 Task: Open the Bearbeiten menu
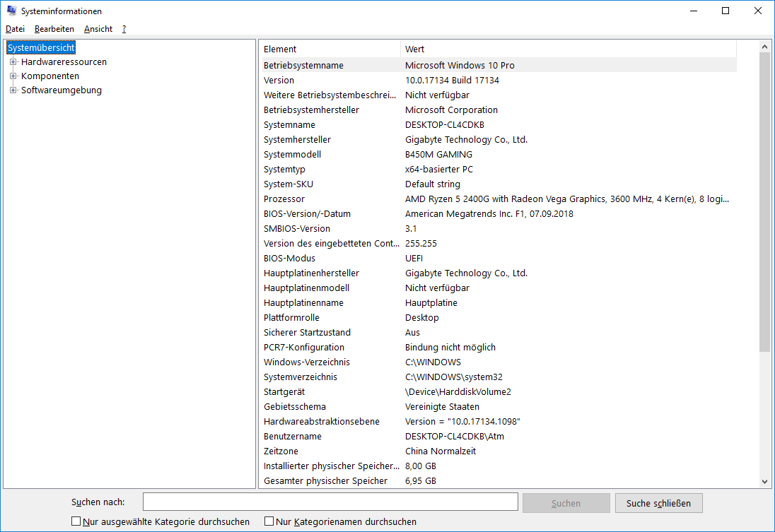click(x=54, y=29)
